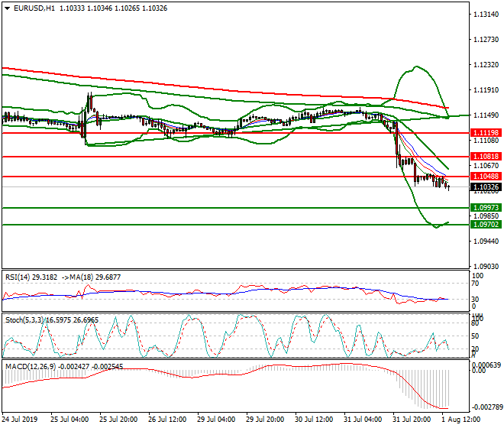The image size is (504, 428).
Task: Select the EURUSD,H1 symbol title text
Action: pos(34,8)
